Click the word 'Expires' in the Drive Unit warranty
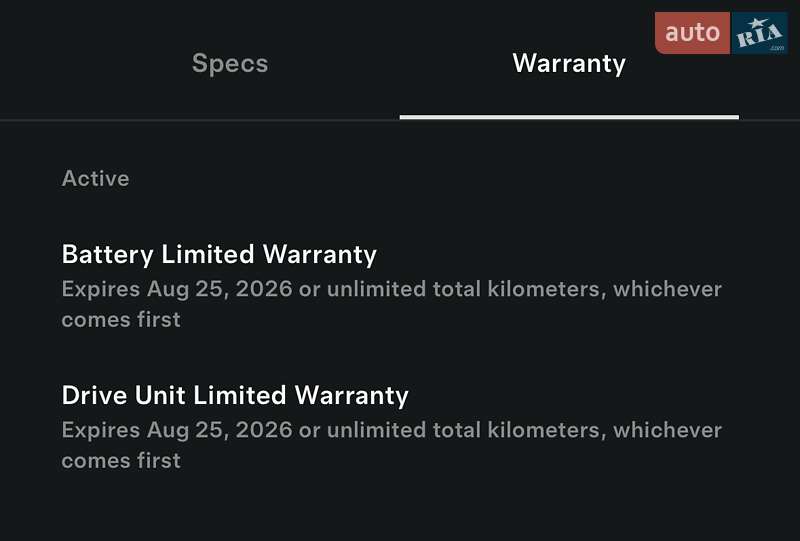This screenshot has height=541, width=800. [101, 431]
